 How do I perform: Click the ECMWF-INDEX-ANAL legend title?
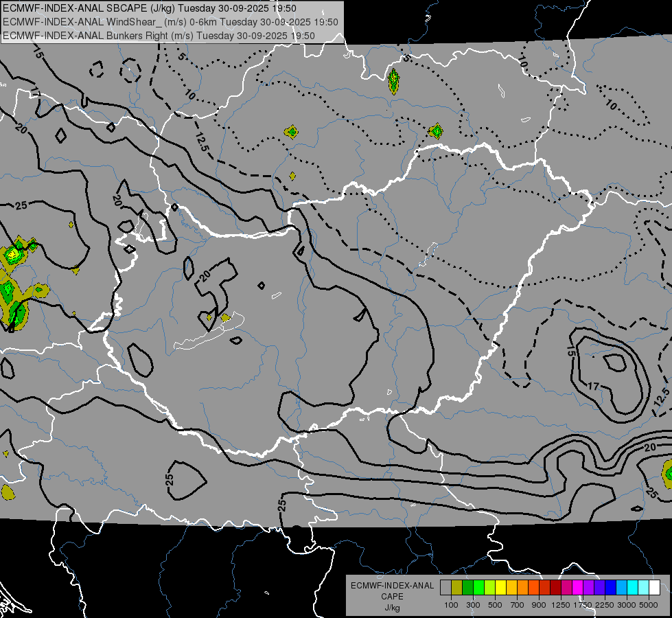[393, 586]
